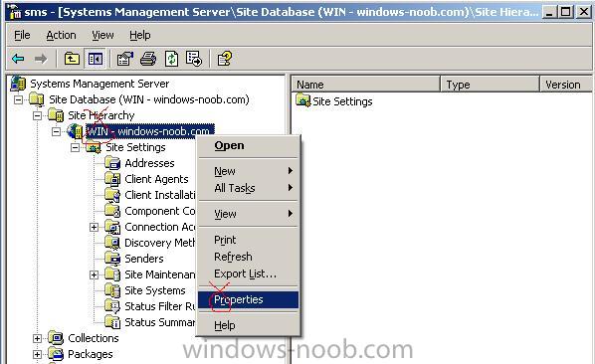The width and height of the screenshot is (595, 364).
Task: Click the Back arrow toolbar icon
Action: pyautogui.click(x=18, y=59)
